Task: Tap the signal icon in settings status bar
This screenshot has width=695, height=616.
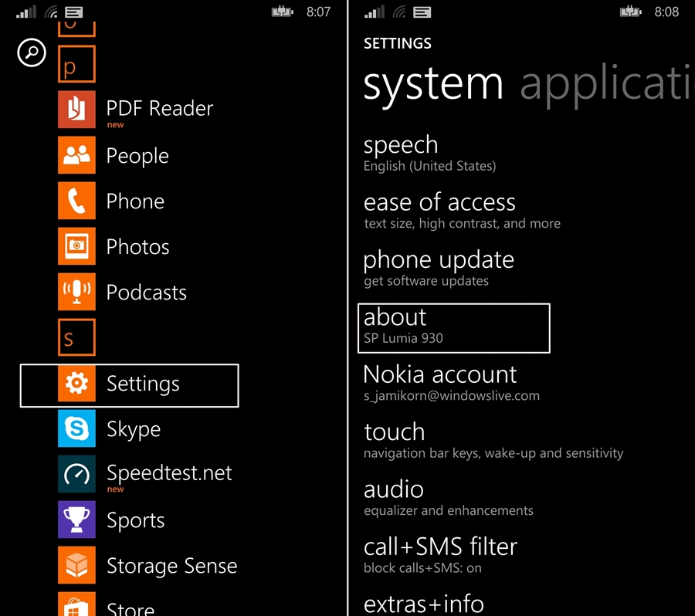Action: (374, 12)
